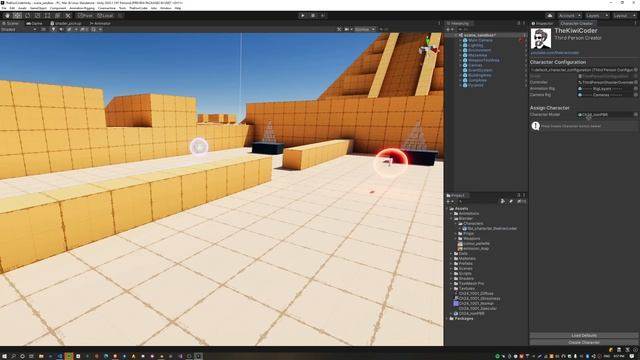Viewport: 640px width, 360px height.
Task: Open the Account dropdown
Action: pos(569,16)
